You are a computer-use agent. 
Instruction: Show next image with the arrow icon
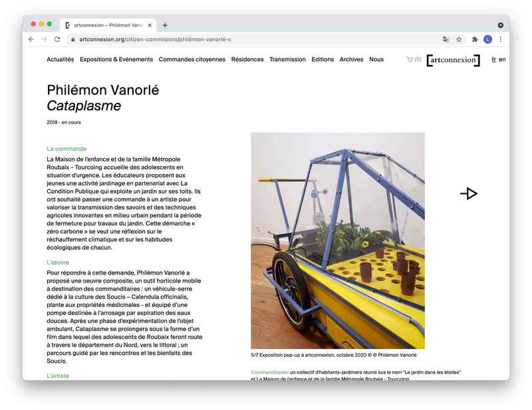pyautogui.click(x=469, y=193)
